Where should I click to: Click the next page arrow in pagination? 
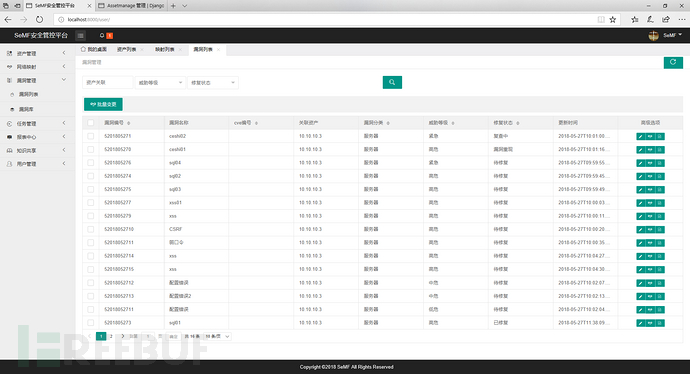122,337
